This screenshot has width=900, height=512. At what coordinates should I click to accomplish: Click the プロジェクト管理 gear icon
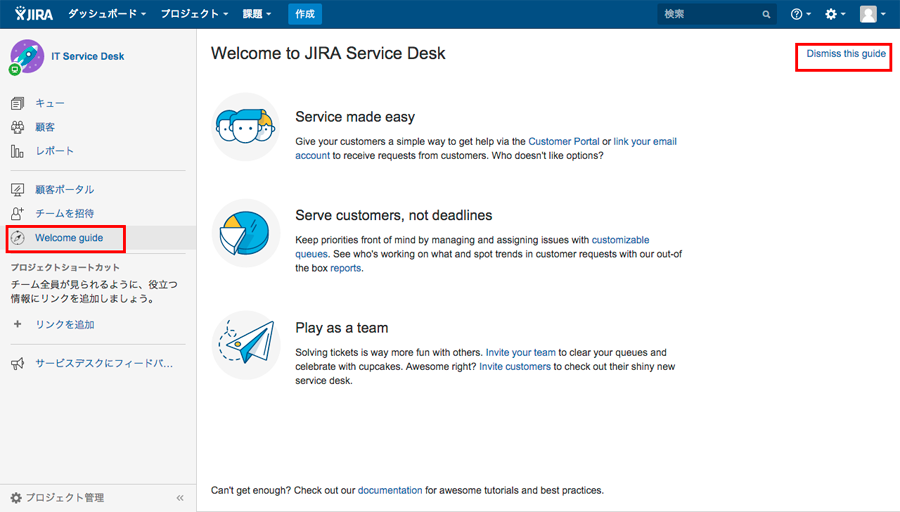[16, 498]
